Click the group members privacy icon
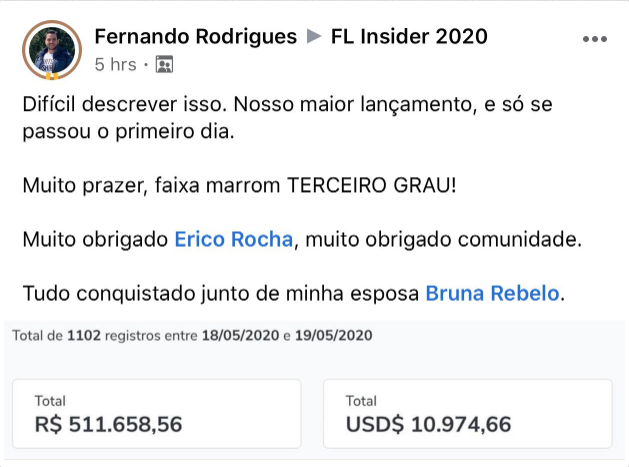629x467 pixels. coord(164,64)
